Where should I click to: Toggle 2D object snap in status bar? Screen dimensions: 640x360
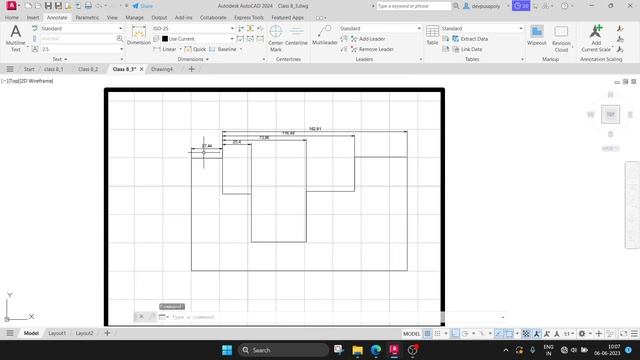509,333
